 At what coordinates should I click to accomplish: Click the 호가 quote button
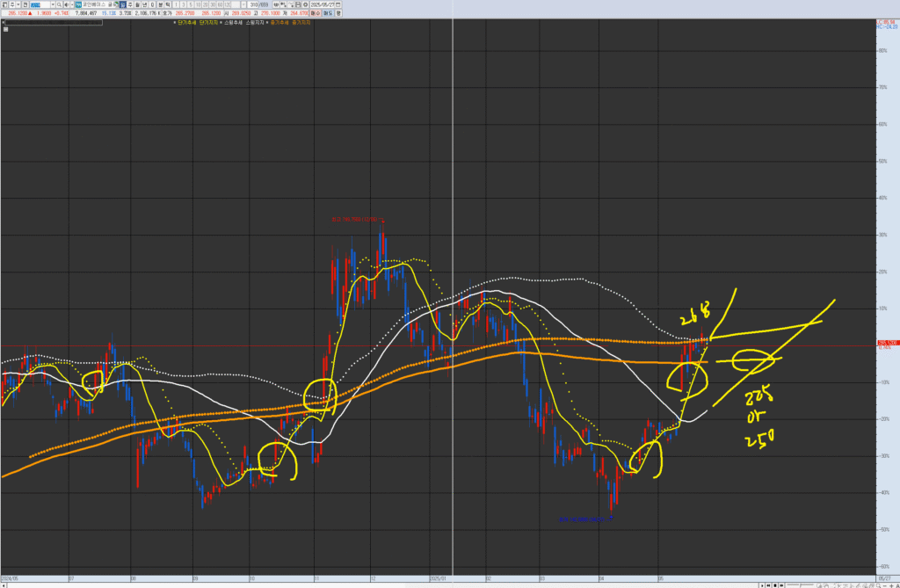tap(166, 12)
